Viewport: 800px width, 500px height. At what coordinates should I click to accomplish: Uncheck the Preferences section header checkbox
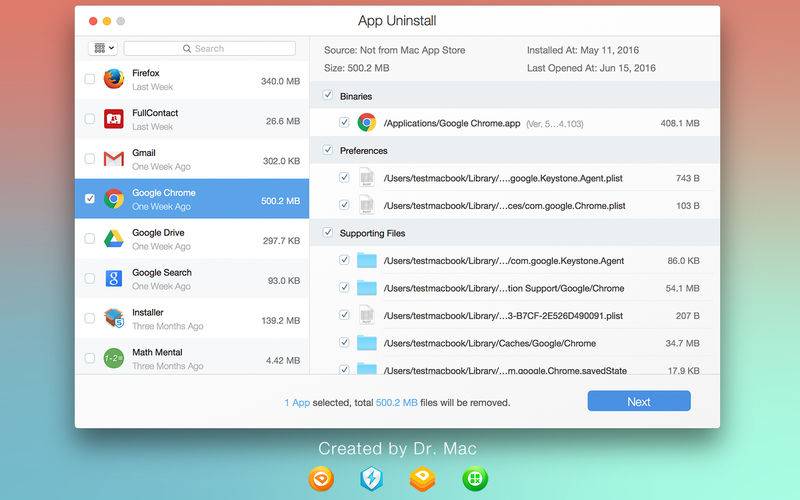tap(328, 150)
